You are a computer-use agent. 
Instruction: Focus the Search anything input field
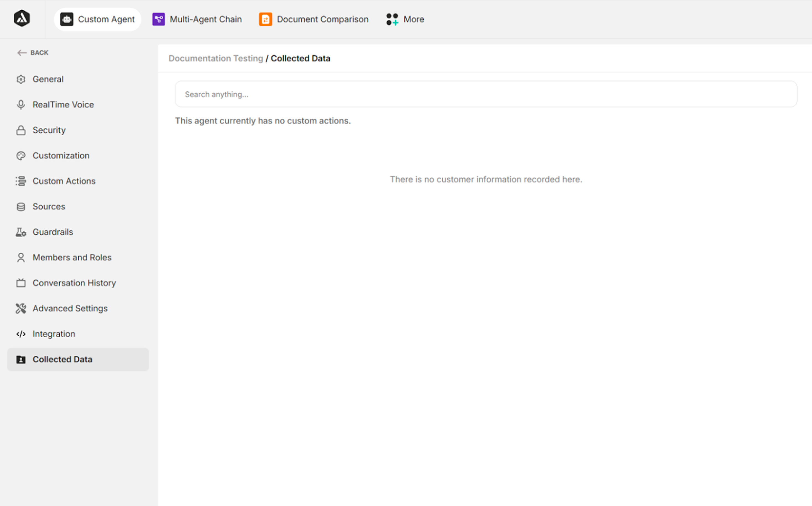485,94
